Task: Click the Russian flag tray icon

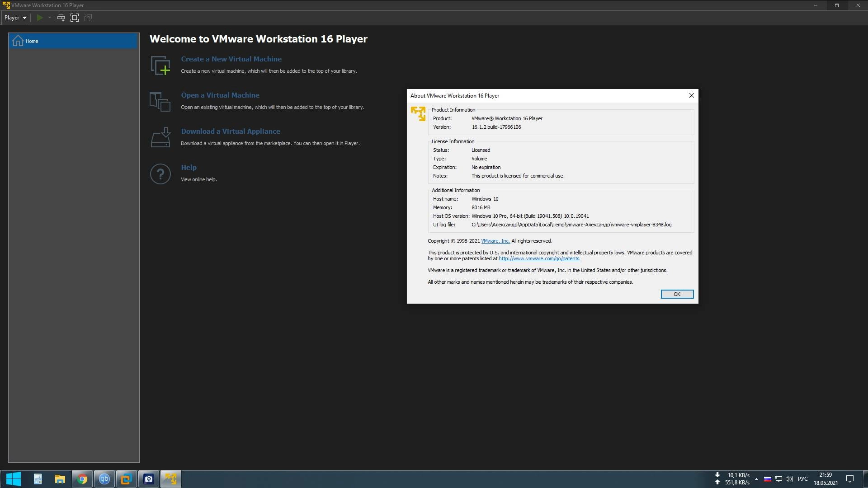Action: tap(767, 479)
